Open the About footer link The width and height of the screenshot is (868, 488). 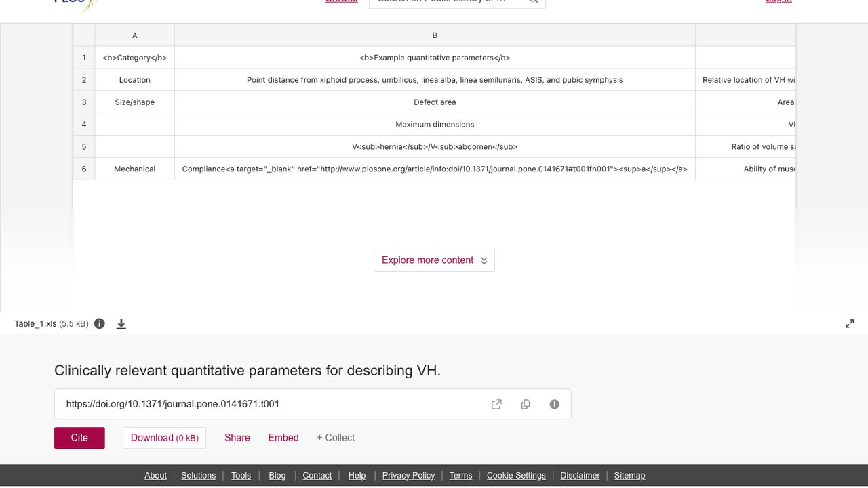pyautogui.click(x=155, y=476)
